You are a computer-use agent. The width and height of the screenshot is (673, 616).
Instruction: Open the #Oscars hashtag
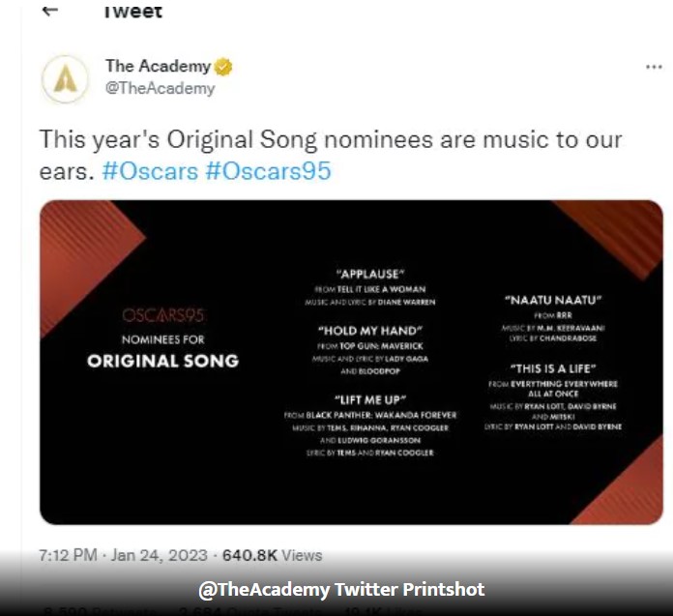tap(150, 171)
